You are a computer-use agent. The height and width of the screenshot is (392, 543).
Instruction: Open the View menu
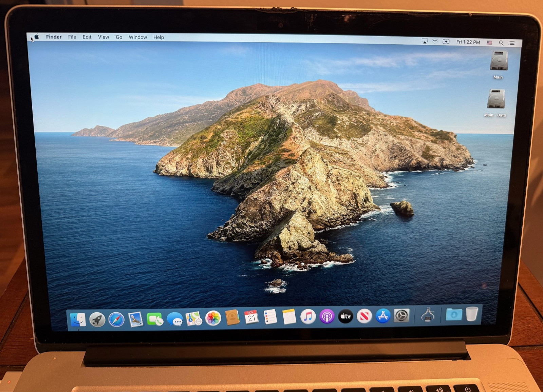[104, 37]
